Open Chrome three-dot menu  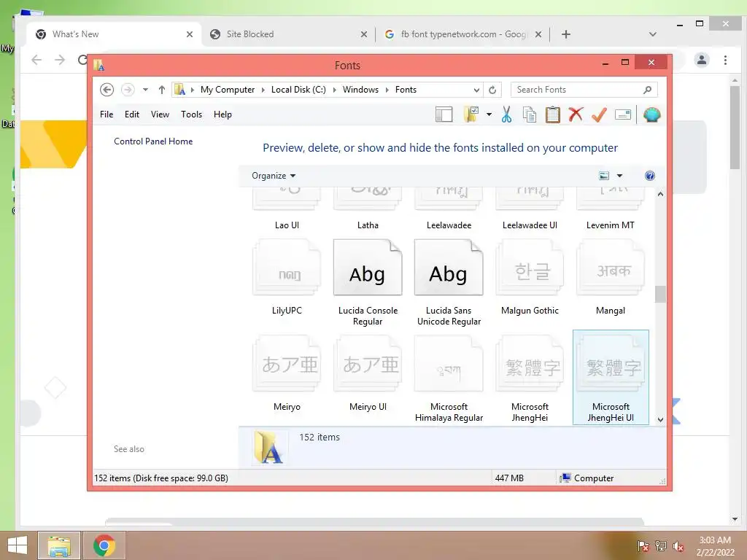(725, 60)
